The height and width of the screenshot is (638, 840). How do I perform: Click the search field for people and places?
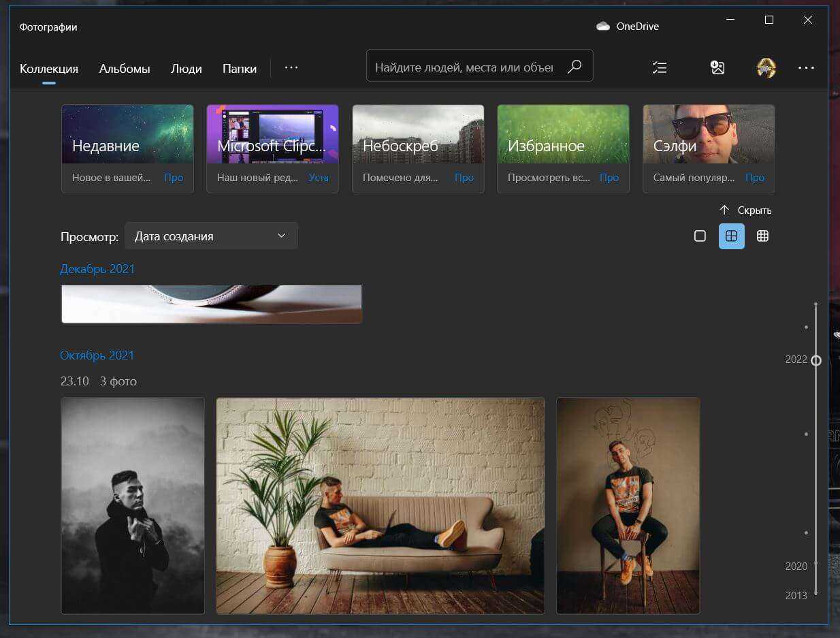(464, 67)
